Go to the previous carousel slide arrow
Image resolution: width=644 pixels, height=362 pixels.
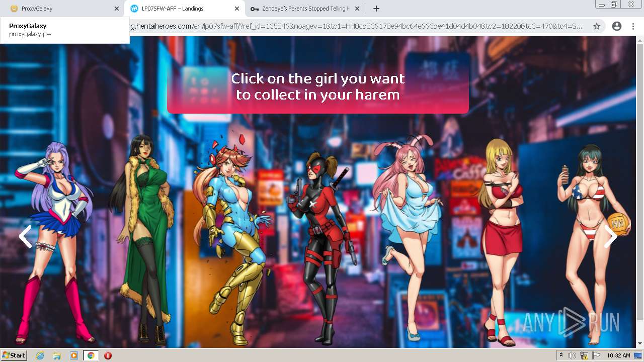[25, 236]
